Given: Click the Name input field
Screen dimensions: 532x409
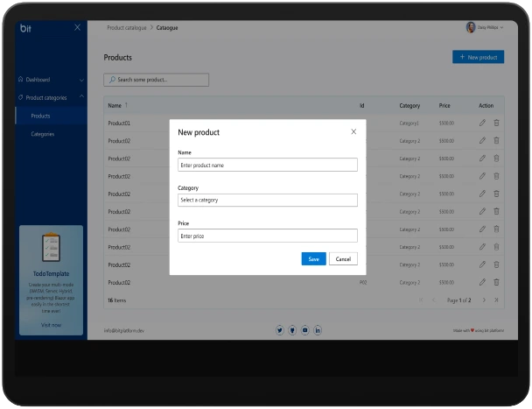Looking at the screenshot, I should click(267, 165).
